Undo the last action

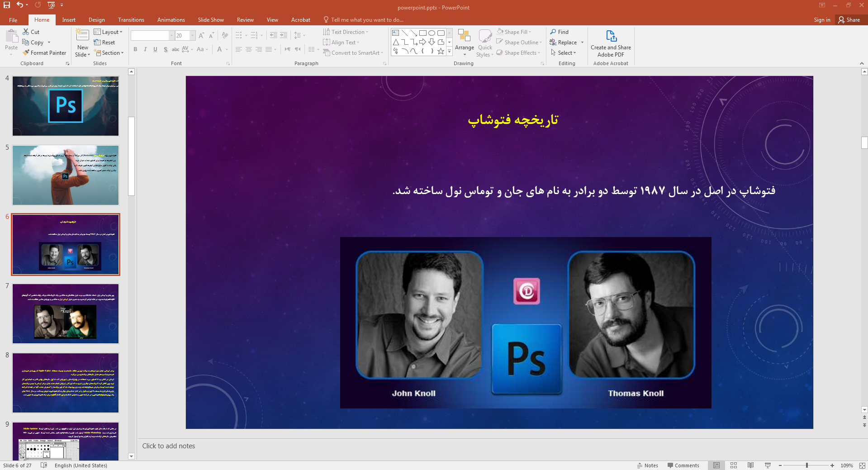coord(19,5)
